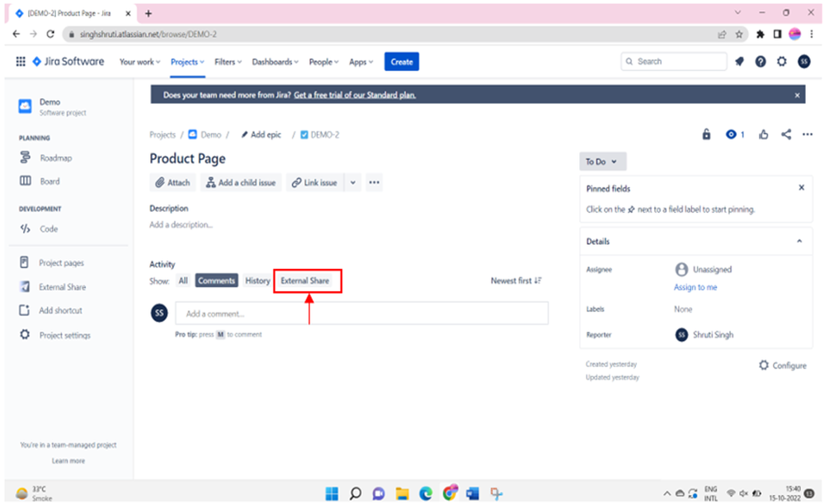Click Get a free trial link
824x504 pixels.
(355, 95)
